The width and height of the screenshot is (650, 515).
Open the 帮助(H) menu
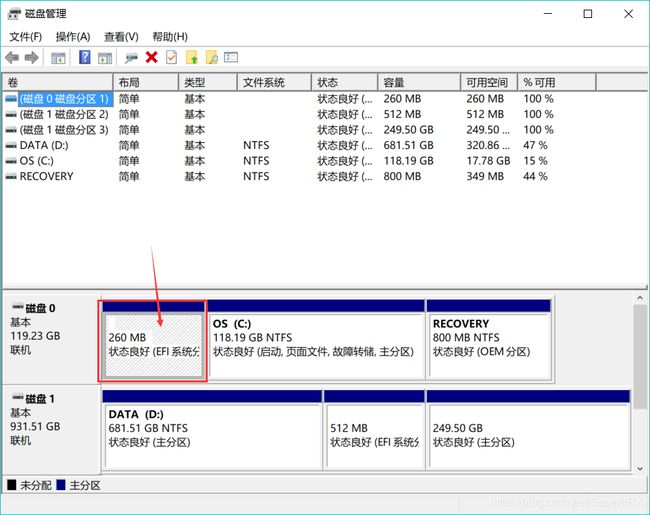click(170, 37)
